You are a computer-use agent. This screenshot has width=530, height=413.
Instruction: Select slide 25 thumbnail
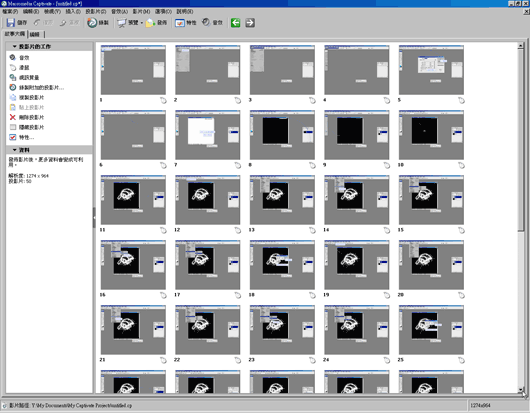tap(431, 330)
